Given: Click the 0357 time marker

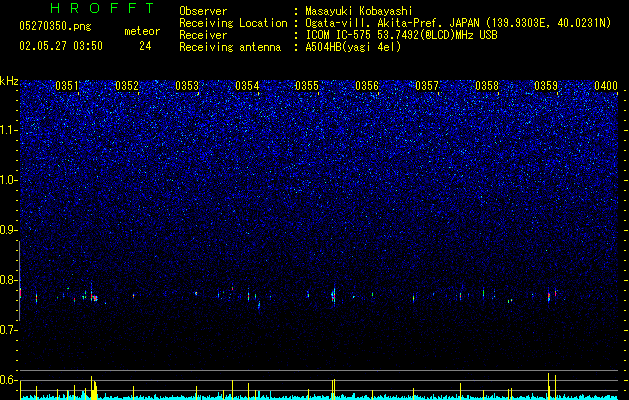Looking at the screenshot, I should [x=427, y=86].
